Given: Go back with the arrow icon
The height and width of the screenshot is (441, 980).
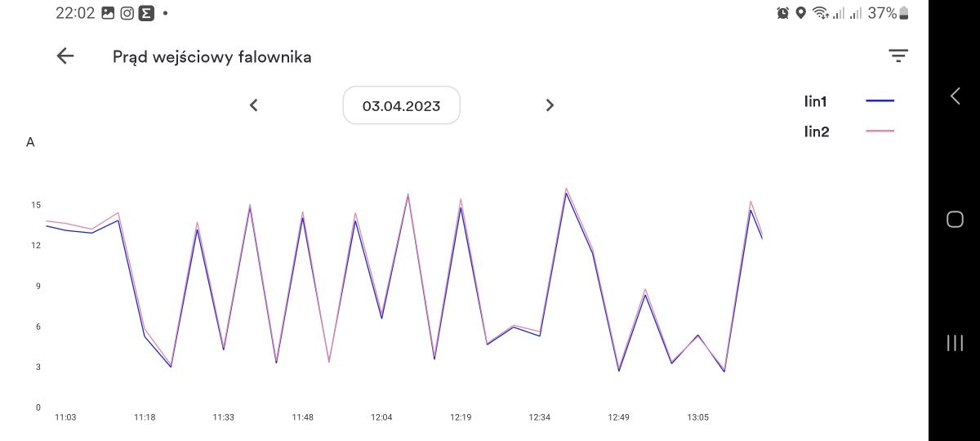Looking at the screenshot, I should (x=65, y=56).
